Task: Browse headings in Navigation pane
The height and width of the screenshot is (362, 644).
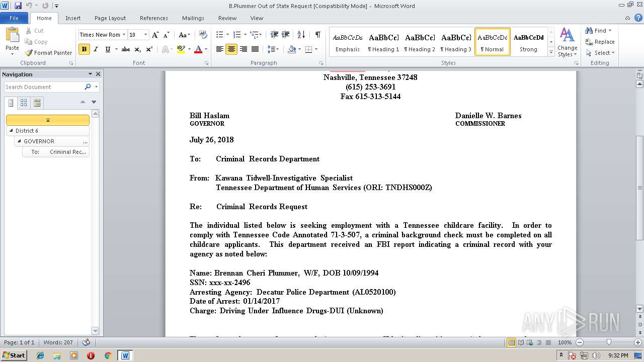Action: click(x=11, y=103)
